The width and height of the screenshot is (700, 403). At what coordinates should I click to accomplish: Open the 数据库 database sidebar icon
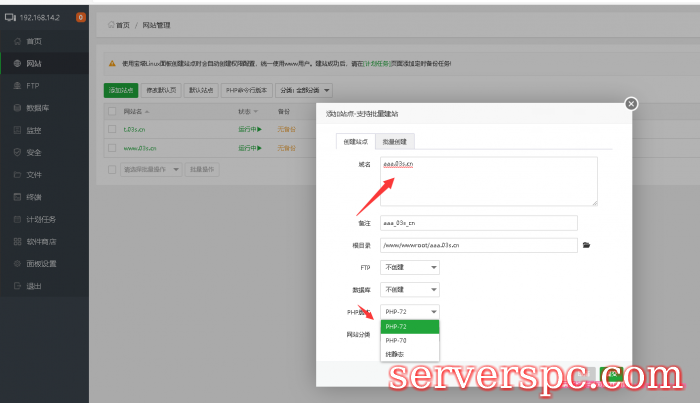click(x=15, y=108)
